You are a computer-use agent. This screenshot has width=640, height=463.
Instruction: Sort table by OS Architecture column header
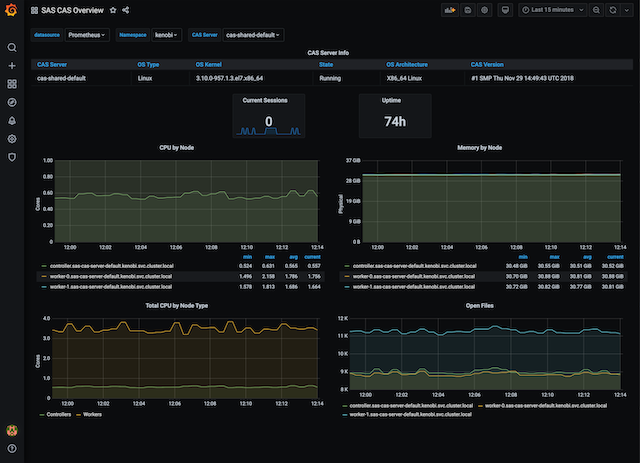[407, 65]
